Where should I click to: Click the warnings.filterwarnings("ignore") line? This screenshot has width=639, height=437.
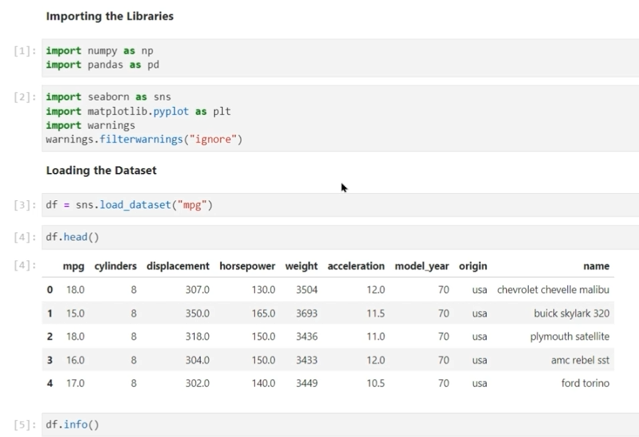coord(144,139)
